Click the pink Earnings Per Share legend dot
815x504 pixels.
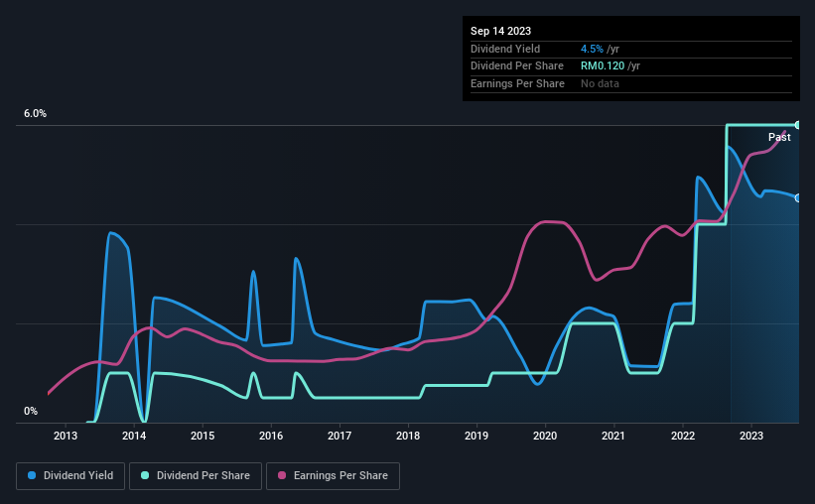point(282,475)
